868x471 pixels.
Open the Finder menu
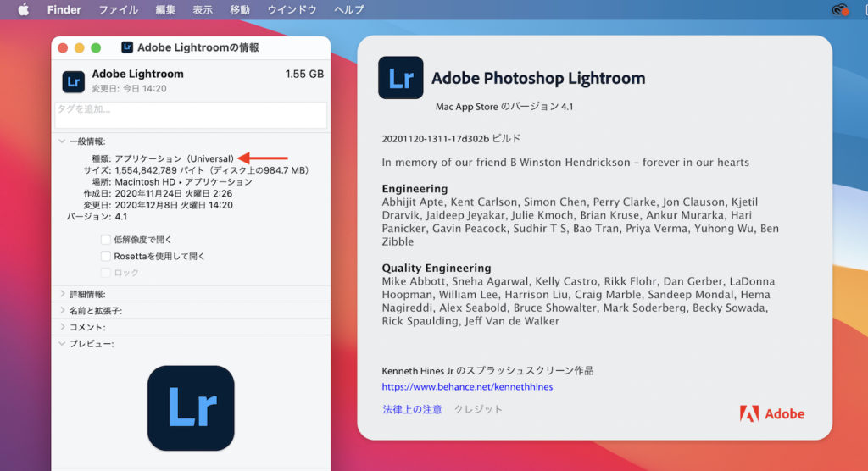64,9
